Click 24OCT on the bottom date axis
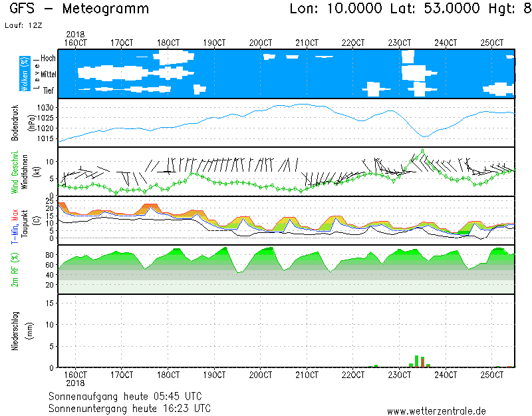Viewport: 532px width, 416px height. (x=446, y=375)
